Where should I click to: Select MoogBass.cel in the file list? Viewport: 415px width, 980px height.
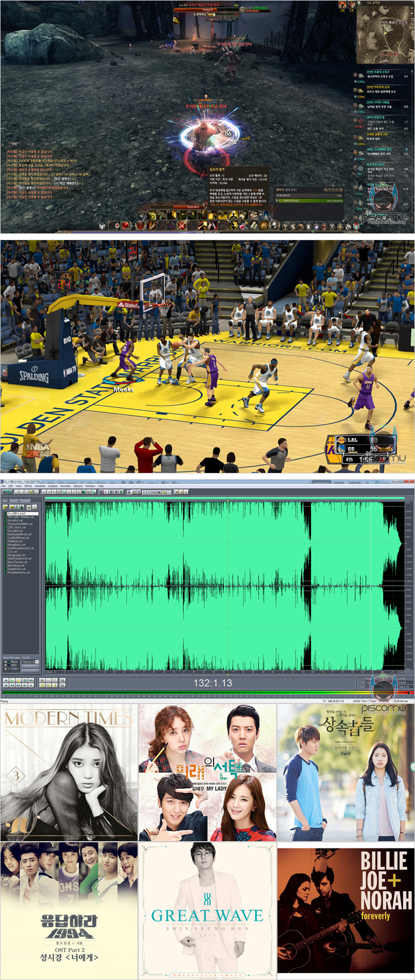(x=16, y=545)
